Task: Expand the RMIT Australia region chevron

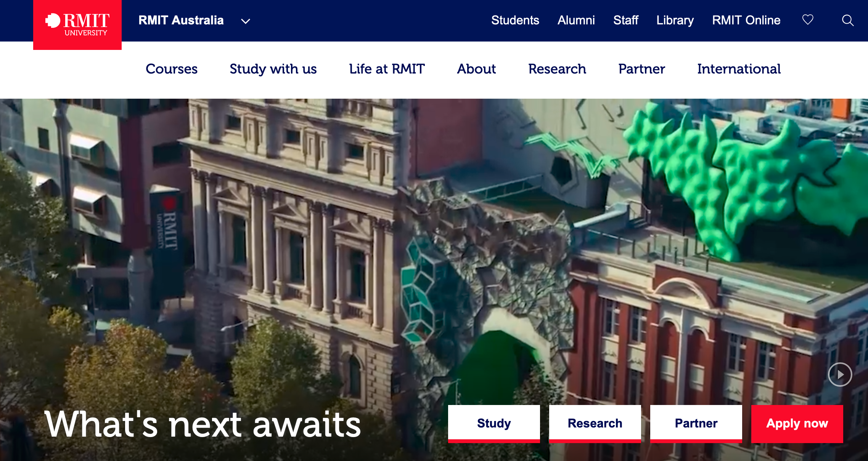Action: point(246,21)
